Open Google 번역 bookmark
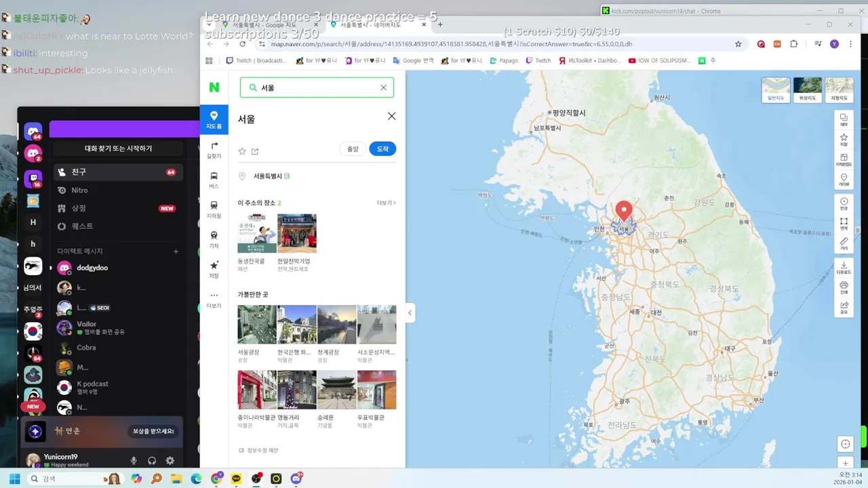Viewport: 868px width, 488px height. coord(412,60)
